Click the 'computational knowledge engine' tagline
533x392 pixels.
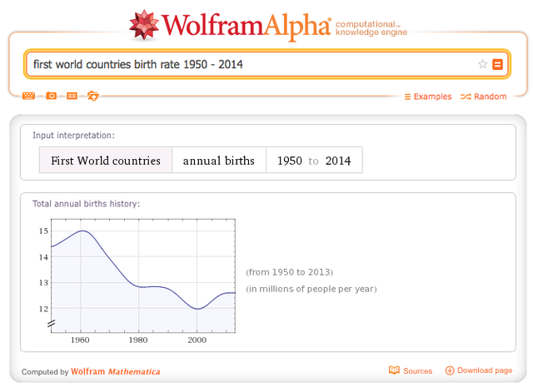[x=371, y=28]
